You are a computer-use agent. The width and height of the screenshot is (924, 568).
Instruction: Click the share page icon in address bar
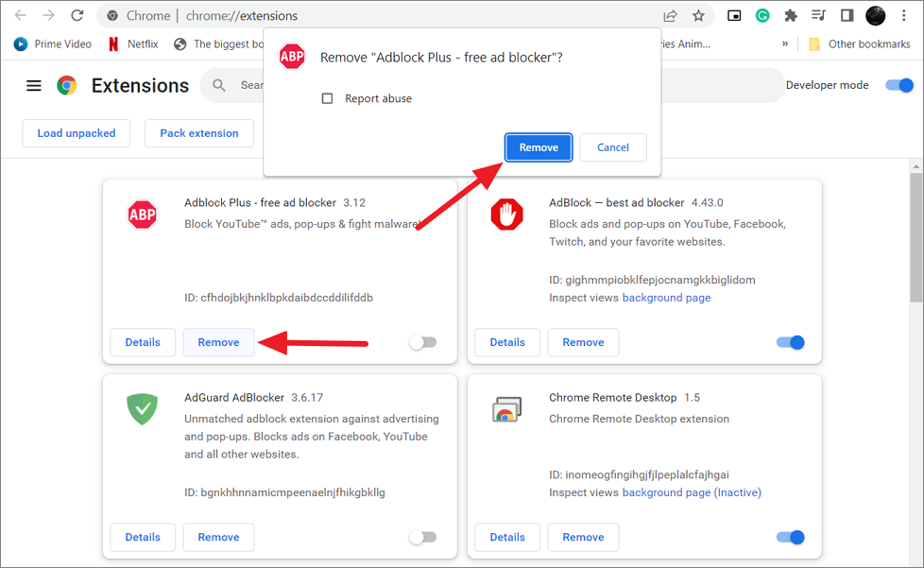click(670, 15)
